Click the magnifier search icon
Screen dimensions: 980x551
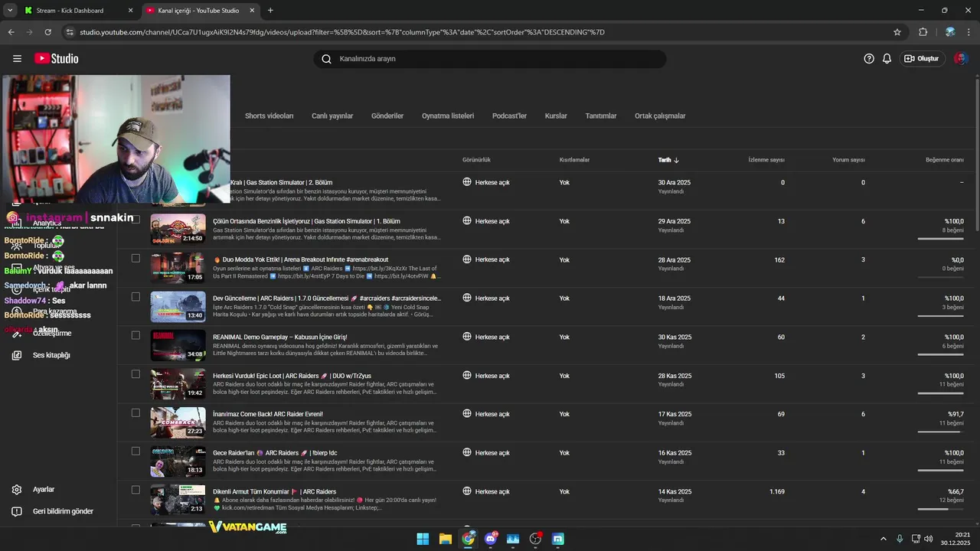[x=326, y=59]
